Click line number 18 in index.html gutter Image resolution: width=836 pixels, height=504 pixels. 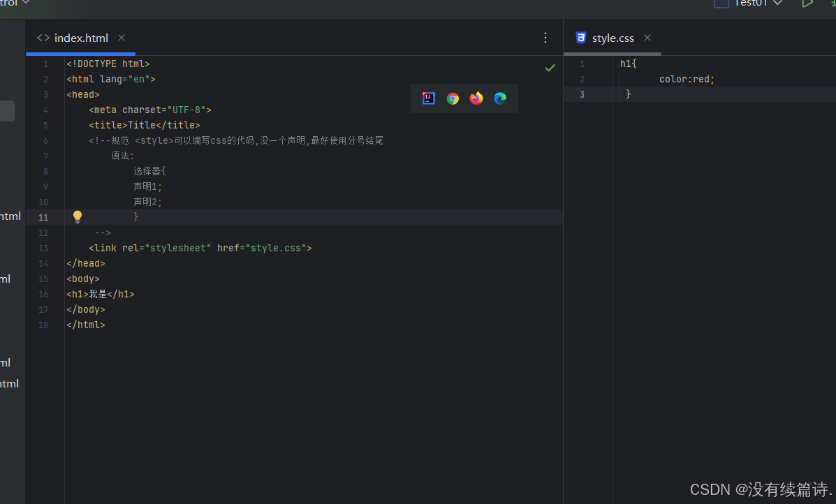click(43, 325)
